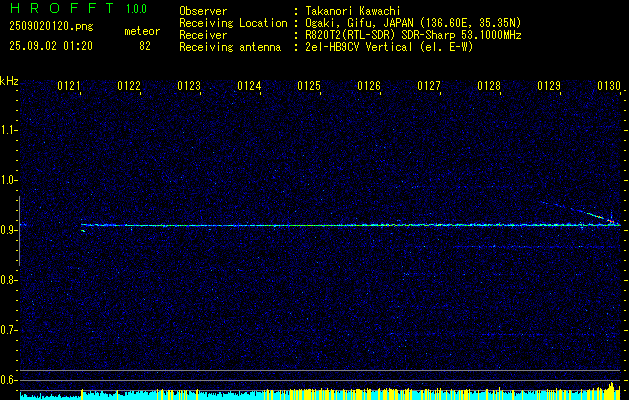This screenshot has width=629, height=400.
Task: Click the version number 1.0.0
Action: click(136, 8)
